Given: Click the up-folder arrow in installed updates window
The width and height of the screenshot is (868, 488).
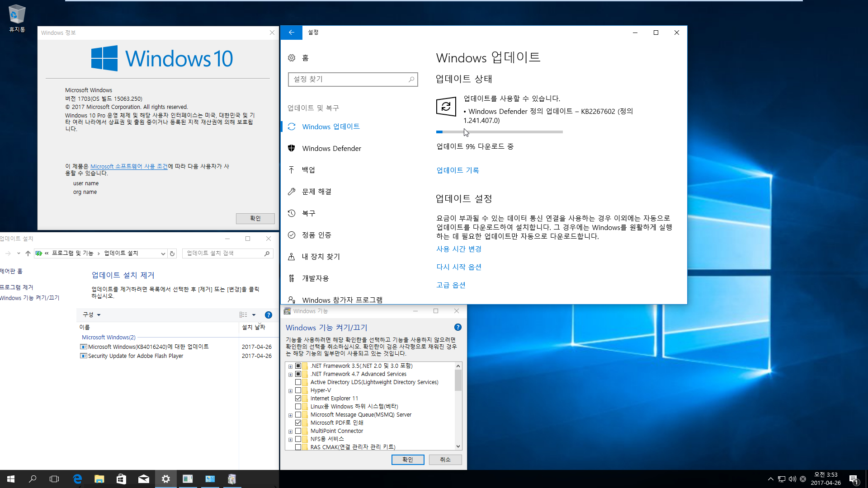Looking at the screenshot, I should pyautogui.click(x=28, y=253).
